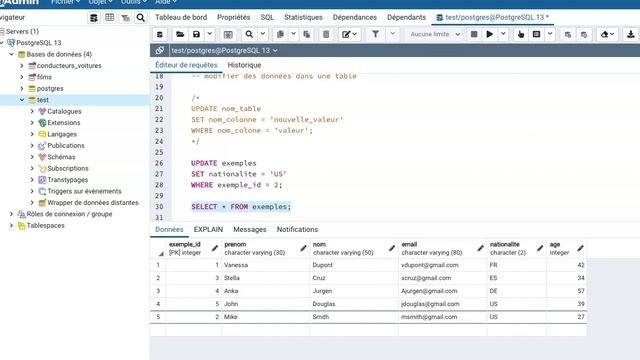Open the EXPLAIN results tab
640x360 pixels.
pyautogui.click(x=208, y=229)
